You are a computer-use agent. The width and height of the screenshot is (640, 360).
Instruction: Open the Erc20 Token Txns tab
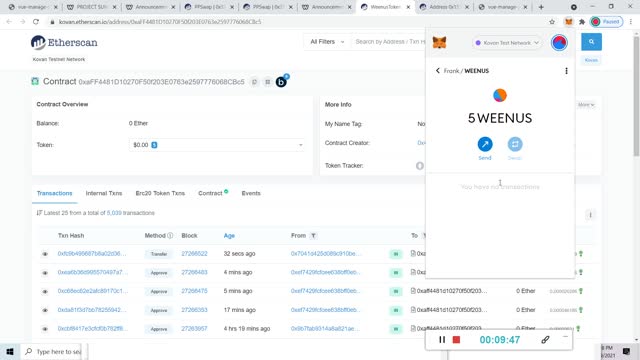point(160,193)
